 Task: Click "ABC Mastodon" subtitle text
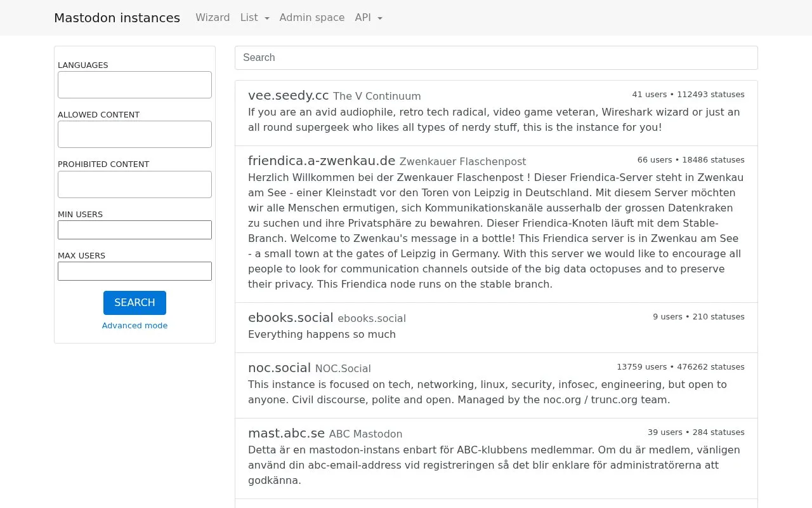(x=365, y=434)
